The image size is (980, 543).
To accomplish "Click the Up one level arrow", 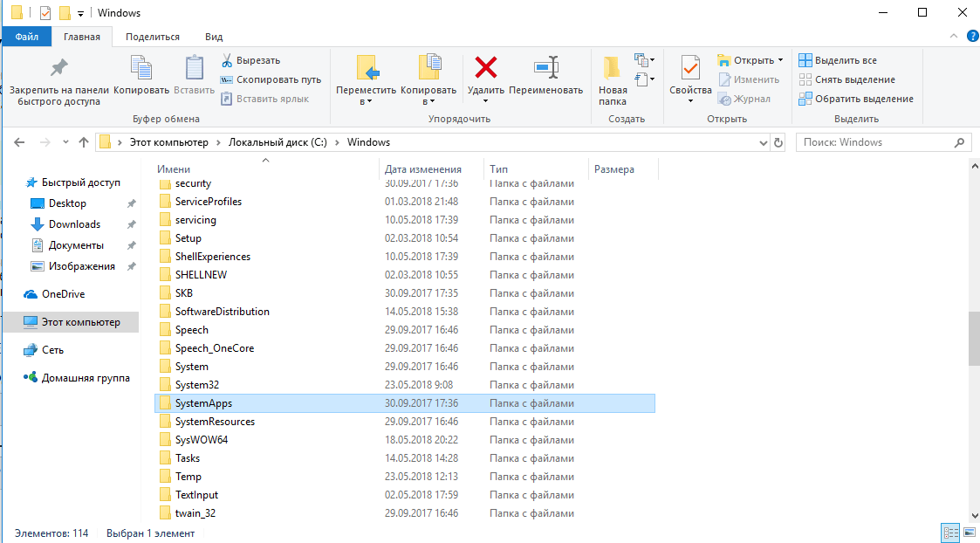I will pyautogui.click(x=84, y=142).
